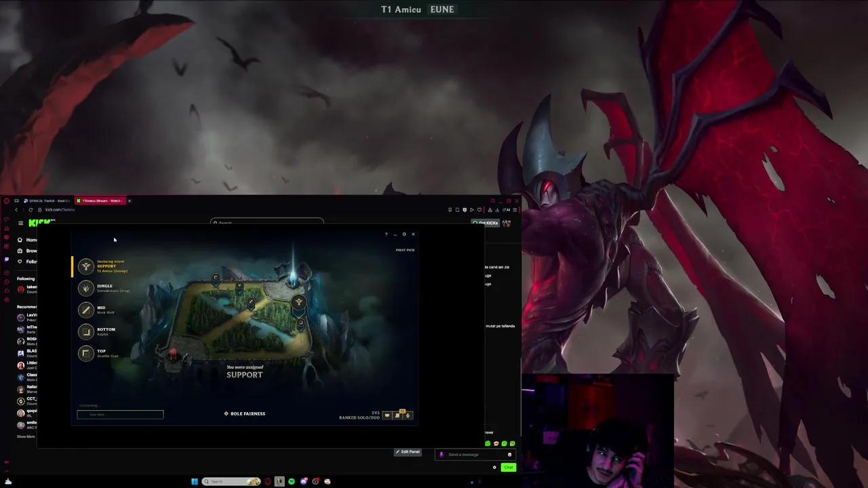Open the notes icon with yellow badge
The height and width of the screenshot is (488, 868).
(397, 415)
